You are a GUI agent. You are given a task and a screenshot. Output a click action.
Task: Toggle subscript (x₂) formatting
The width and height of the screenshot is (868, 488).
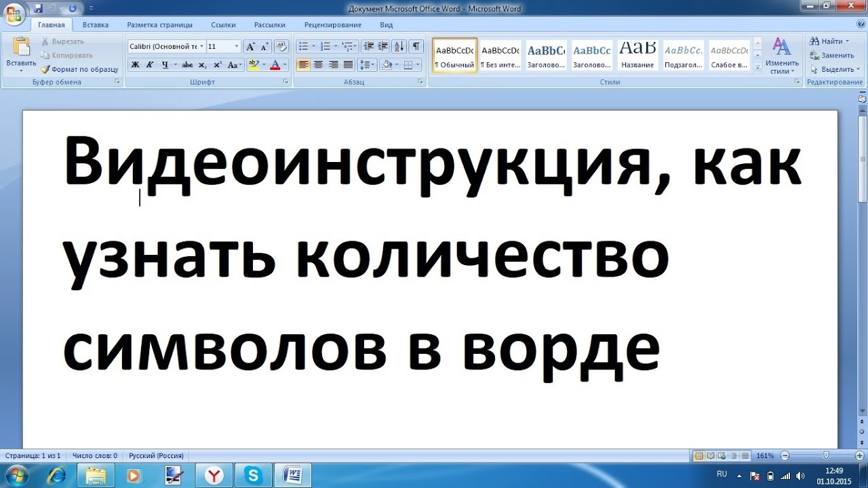[202, 65]
